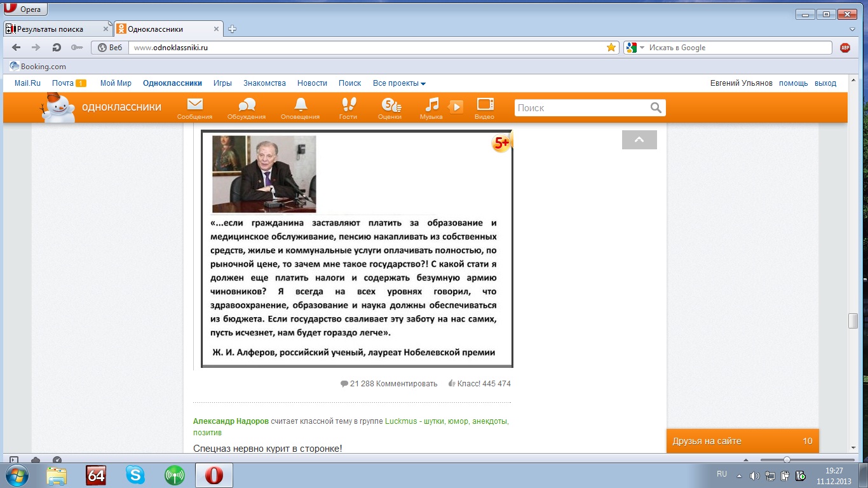This screenshot has width=868, height=488.
Task: Click the scroll-to-top arrow button
Action: pos(639,140)
